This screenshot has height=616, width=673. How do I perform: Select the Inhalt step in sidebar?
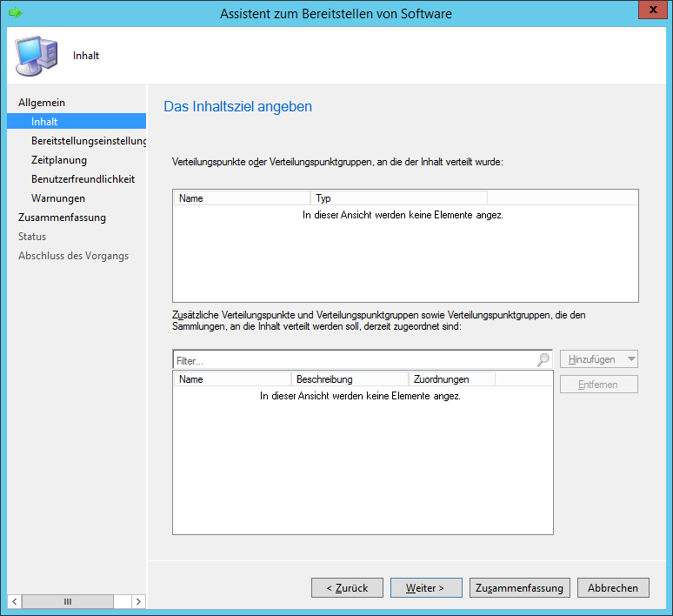(x=44, y=122)
